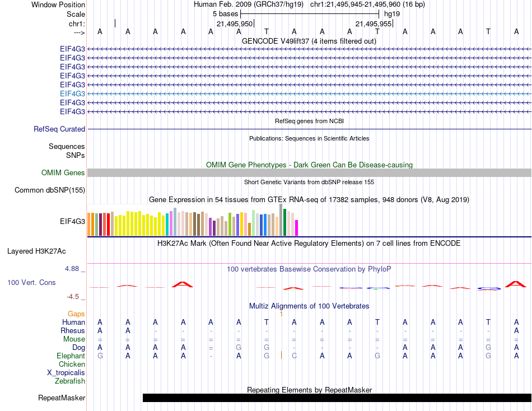Click the Elephant alignment row label
The image size is (532, 411).
tap(71, 356)
